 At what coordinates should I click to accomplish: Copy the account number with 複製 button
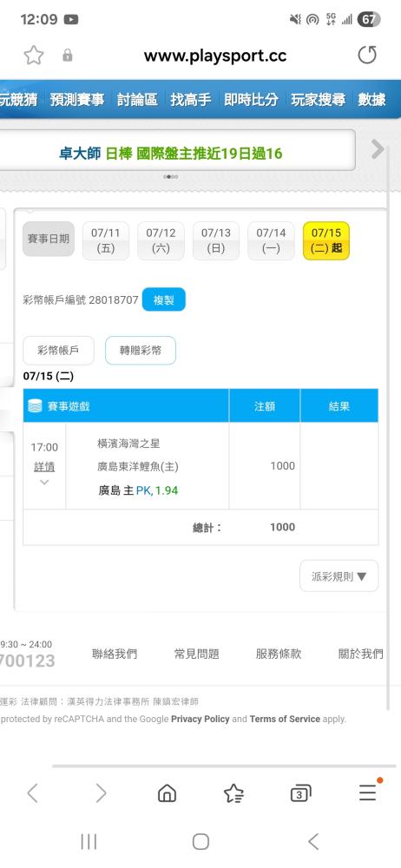[x=164, y=300]
